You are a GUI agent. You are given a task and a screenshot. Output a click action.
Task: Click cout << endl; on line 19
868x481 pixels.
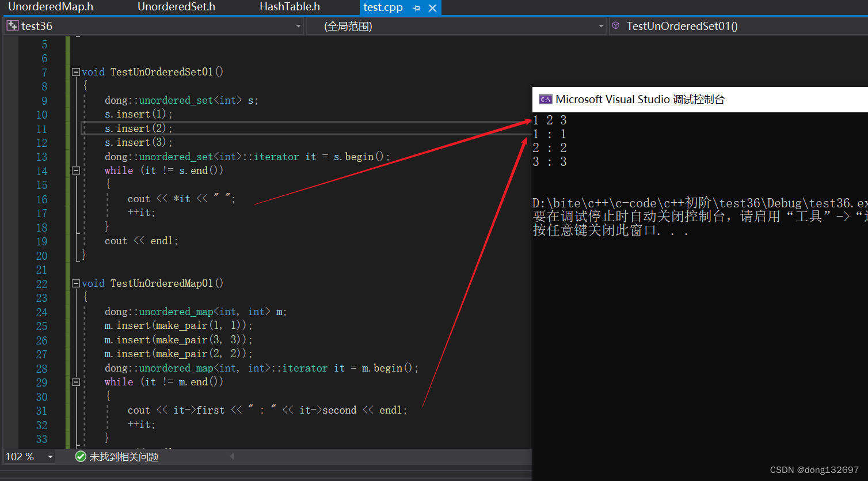coord(141,241)
